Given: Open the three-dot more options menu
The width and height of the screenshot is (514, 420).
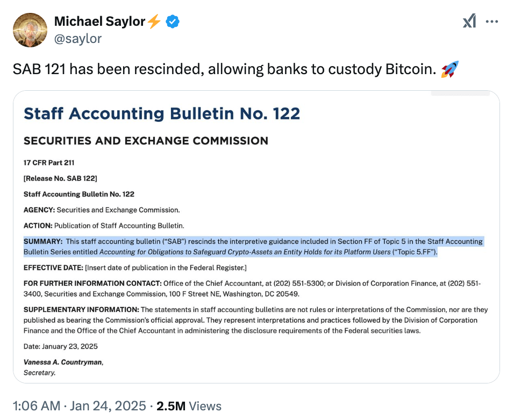Looking at the screenshot, I should click(x=492, y=21).
